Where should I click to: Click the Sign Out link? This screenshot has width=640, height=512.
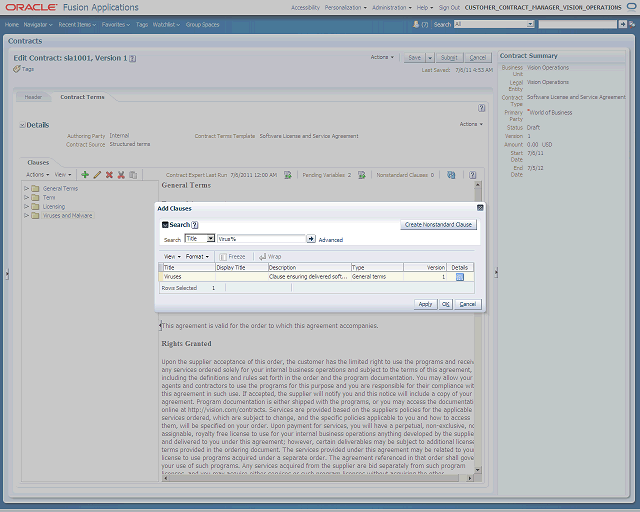point(449,7)
